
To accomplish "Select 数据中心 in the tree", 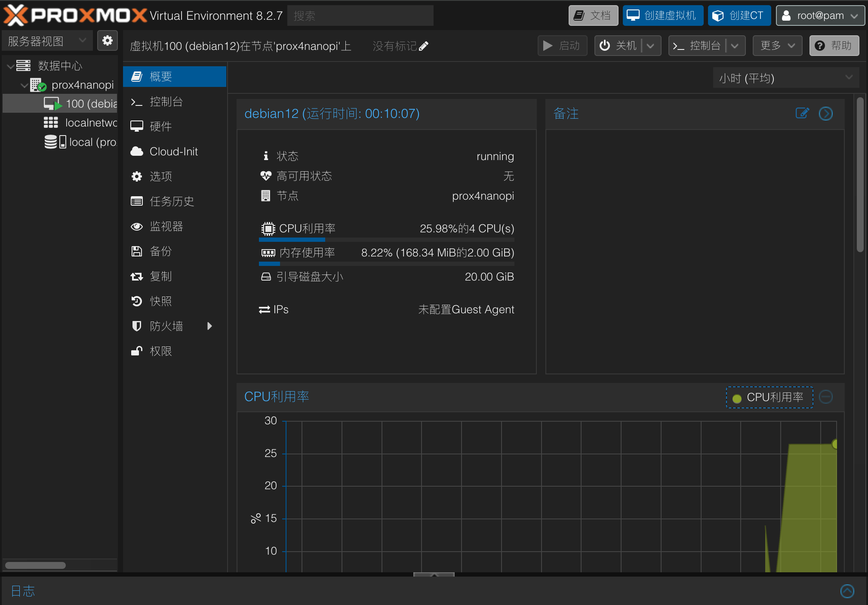I will (x=60, y=66).
